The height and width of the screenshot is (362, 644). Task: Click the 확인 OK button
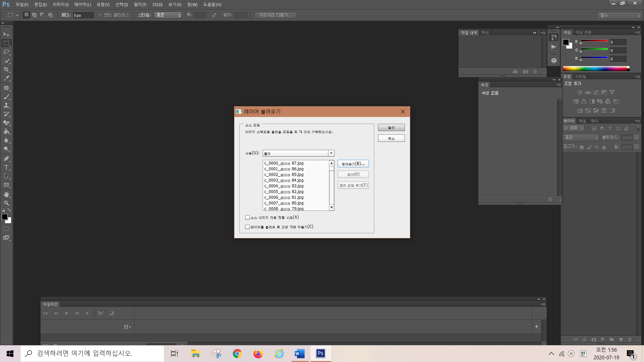pos(391,128)
